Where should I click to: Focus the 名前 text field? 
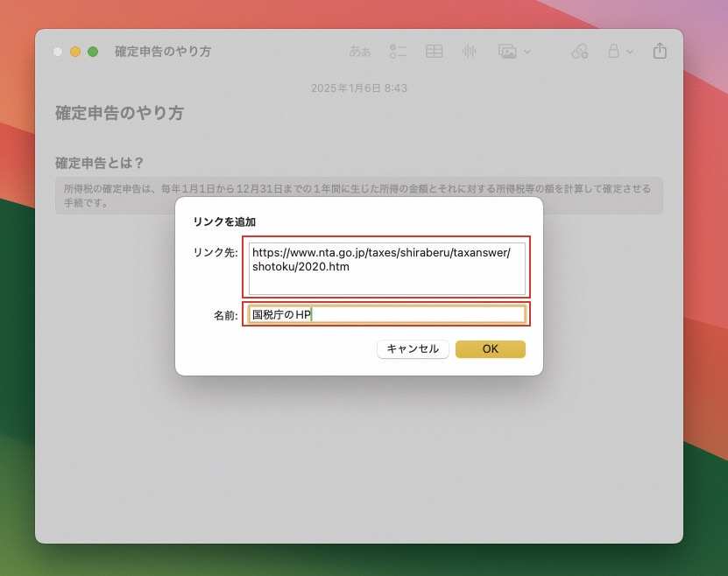click(386, 314)
